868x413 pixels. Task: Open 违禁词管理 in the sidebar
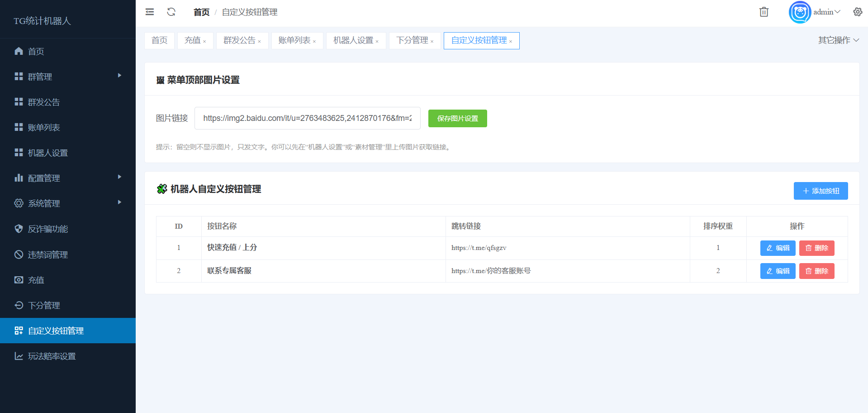pos(47,255)
